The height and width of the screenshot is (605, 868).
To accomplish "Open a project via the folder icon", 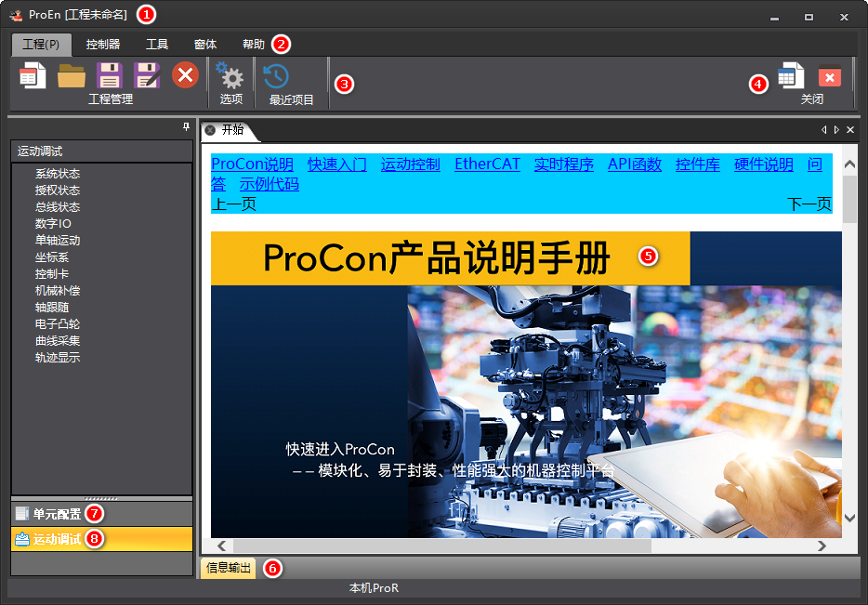I will (x=72, y=76).
